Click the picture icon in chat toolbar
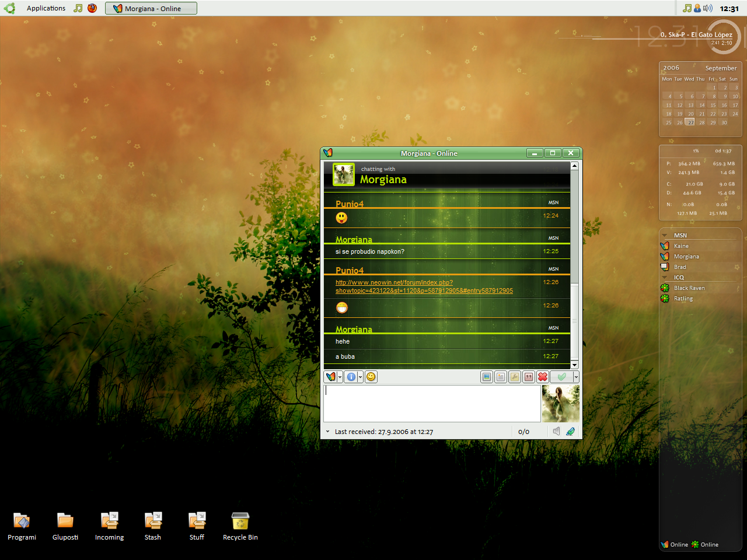Image resolution: width=747 pixels, height=560 pixels. pyautogui.click(x=487, y=377)
